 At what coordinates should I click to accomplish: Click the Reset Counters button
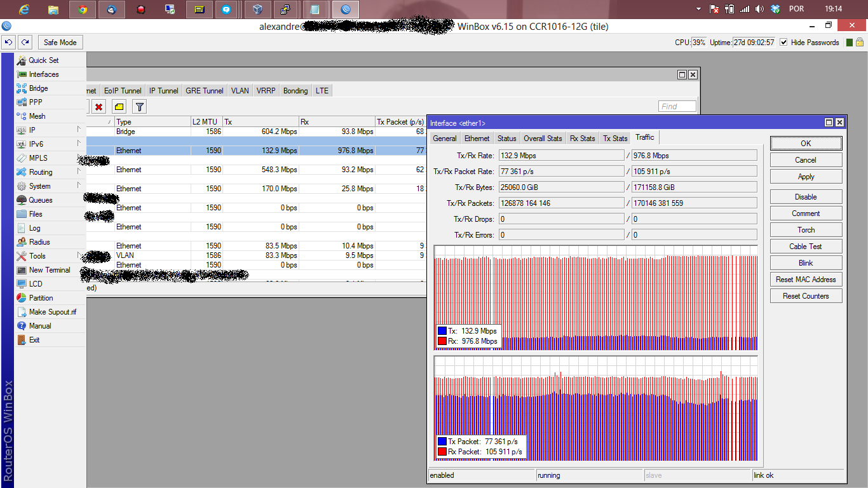[x=805, y=296]
